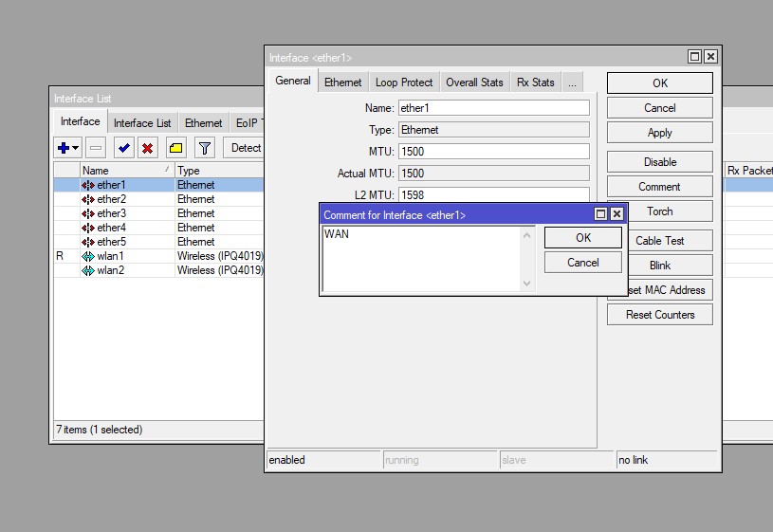Viewport: 773px width, 532px height.
Task: Select the wlan2 wireless icon
Action: point(88,270)
